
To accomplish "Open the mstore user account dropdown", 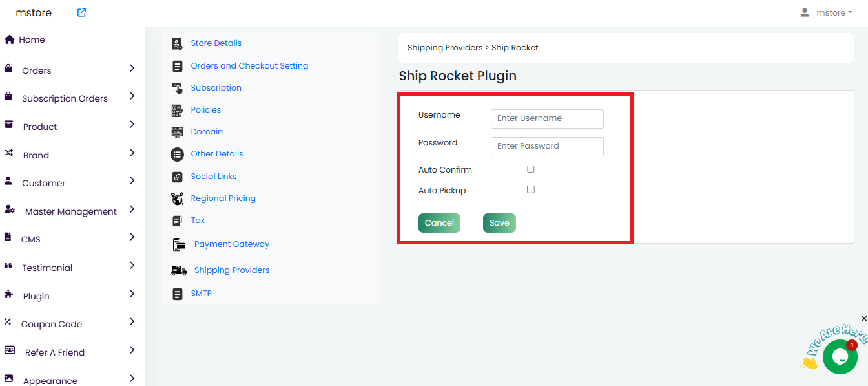I will pos(825,12).
